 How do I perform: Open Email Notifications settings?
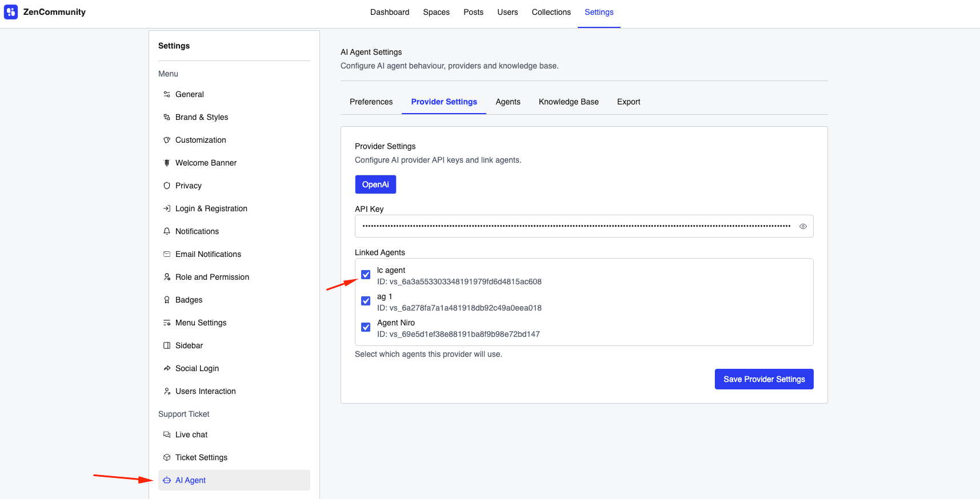234,254
